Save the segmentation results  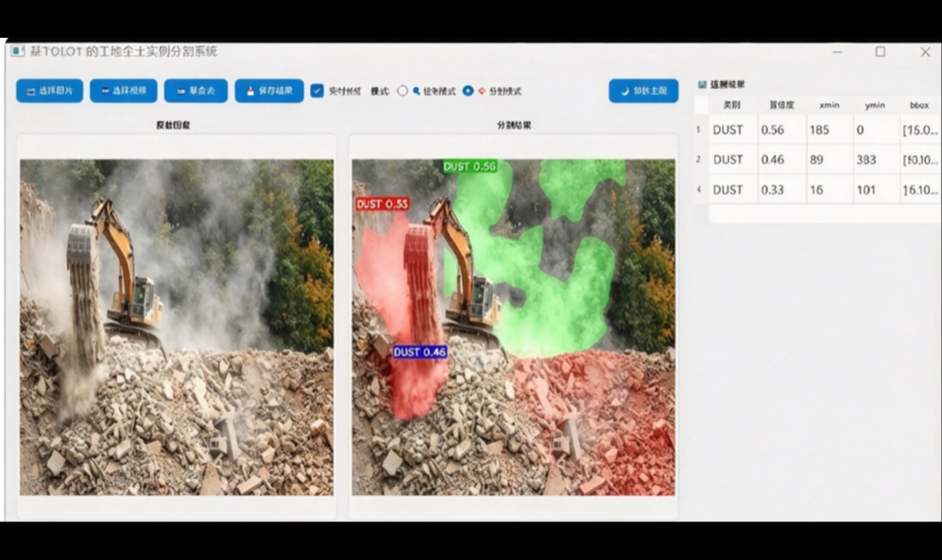click(269, 91)
